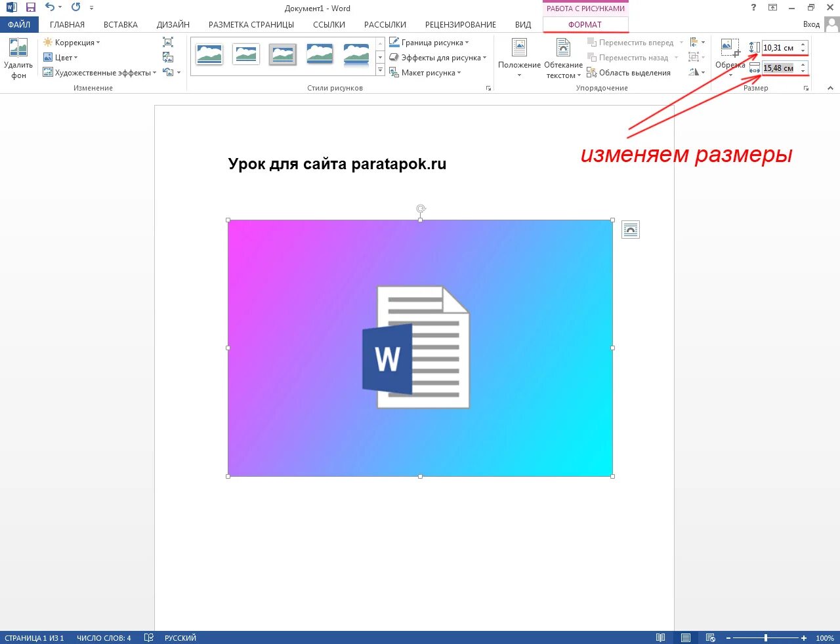This screenshot has width=840, height=644.
Task: Increase picture height with the up spinner
Action: pos(803,45)
